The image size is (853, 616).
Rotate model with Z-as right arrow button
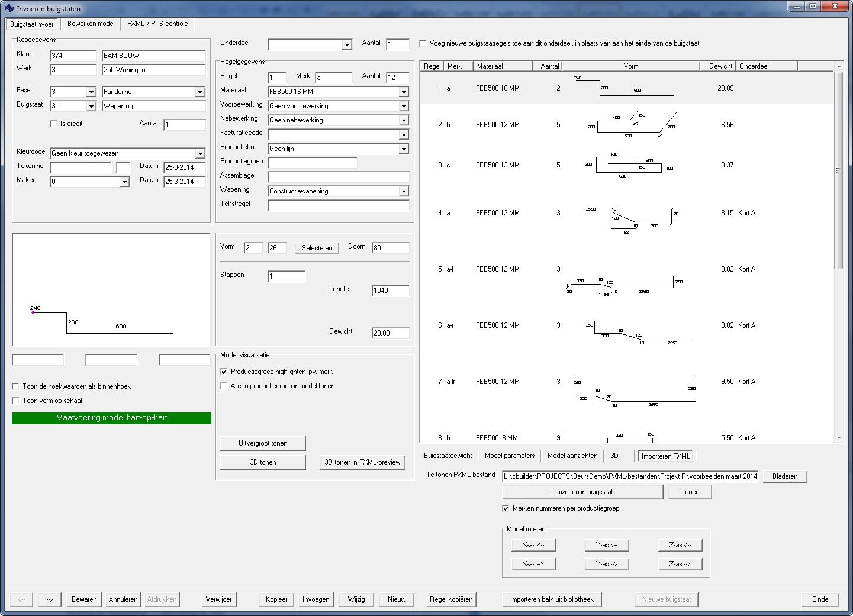[680, 564]
